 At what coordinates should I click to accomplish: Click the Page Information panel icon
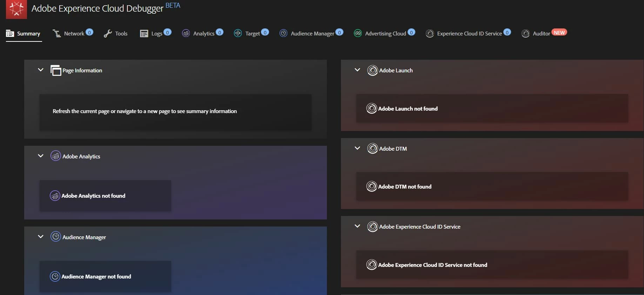(x=56, y=70)
